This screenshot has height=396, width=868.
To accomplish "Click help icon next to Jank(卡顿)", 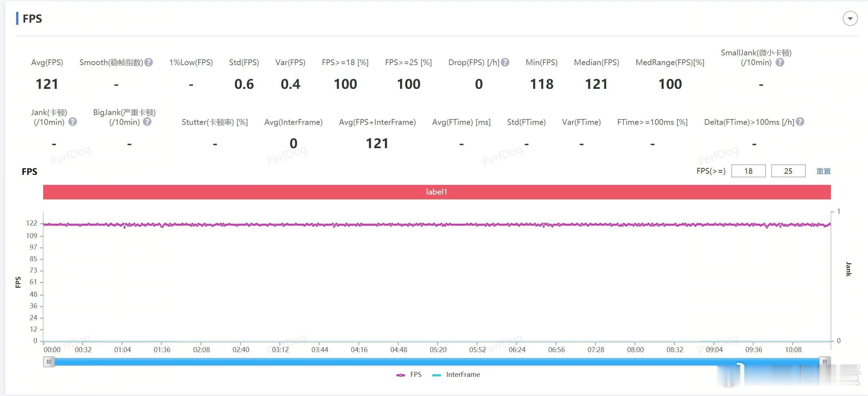I will click(72, 122).
